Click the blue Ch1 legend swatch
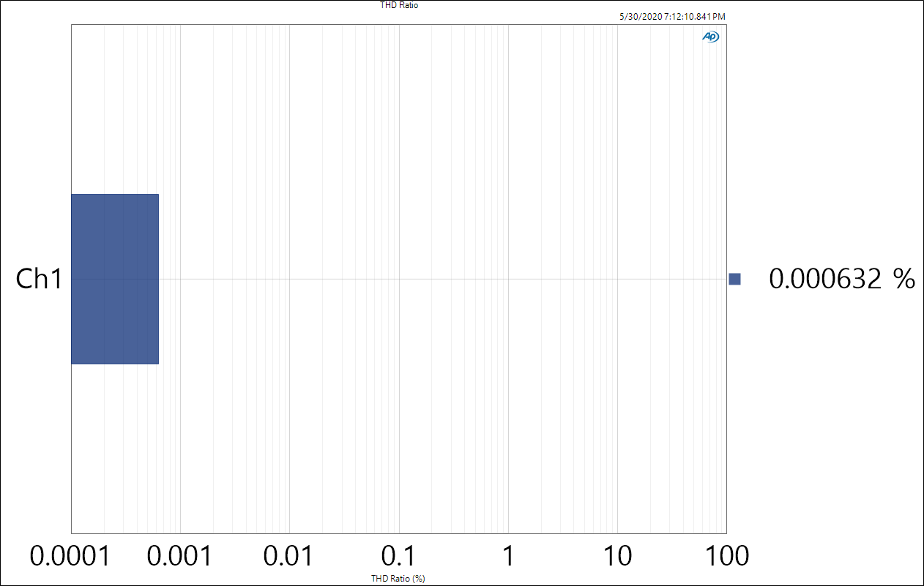 pyautogui.click(x=734, y=279)
